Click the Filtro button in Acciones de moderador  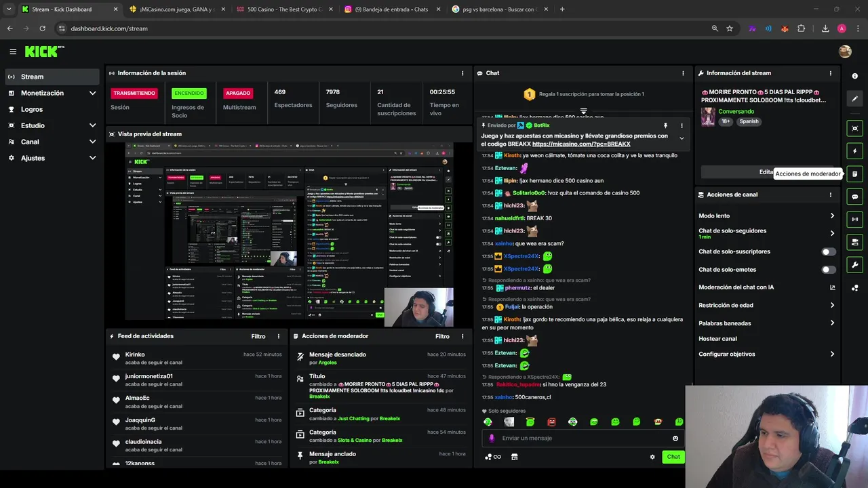click(442, 336)
